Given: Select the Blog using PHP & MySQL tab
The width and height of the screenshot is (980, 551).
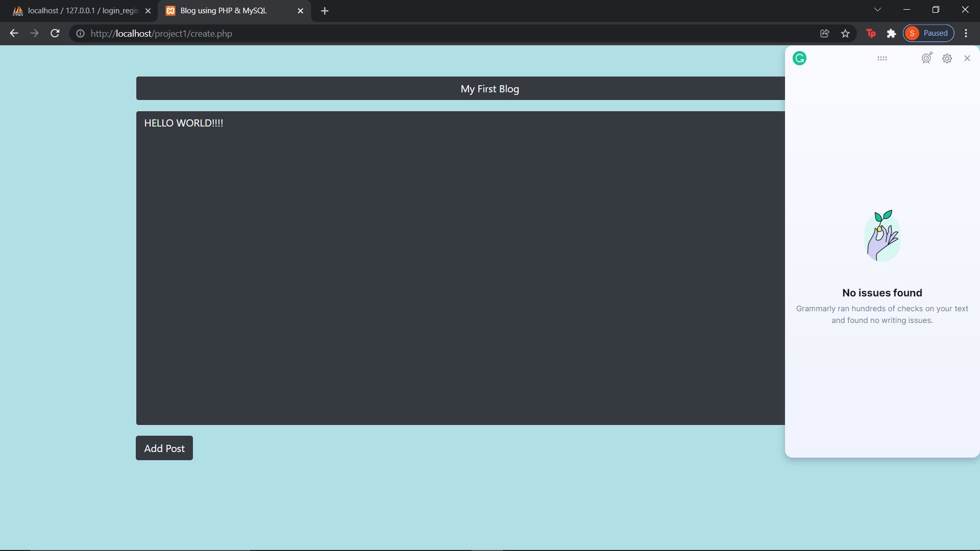Looking at the screenshot, I should [223, 10].
